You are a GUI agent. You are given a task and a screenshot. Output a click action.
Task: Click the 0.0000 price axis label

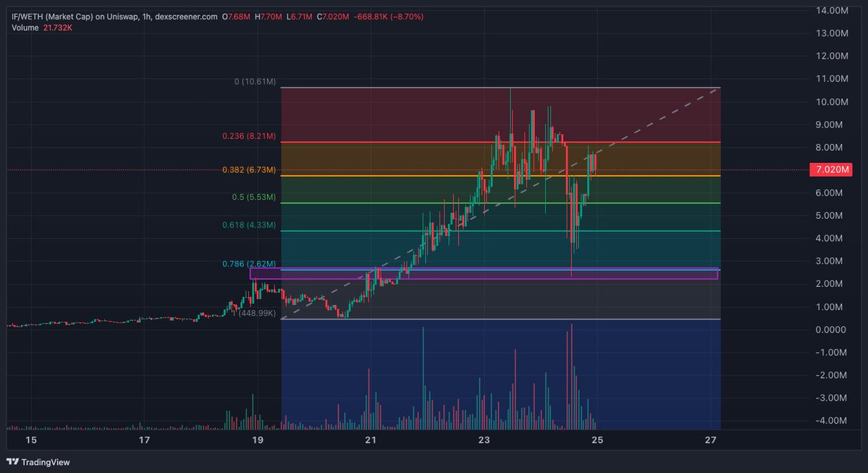pyautogui.click(x=831, y=330)
